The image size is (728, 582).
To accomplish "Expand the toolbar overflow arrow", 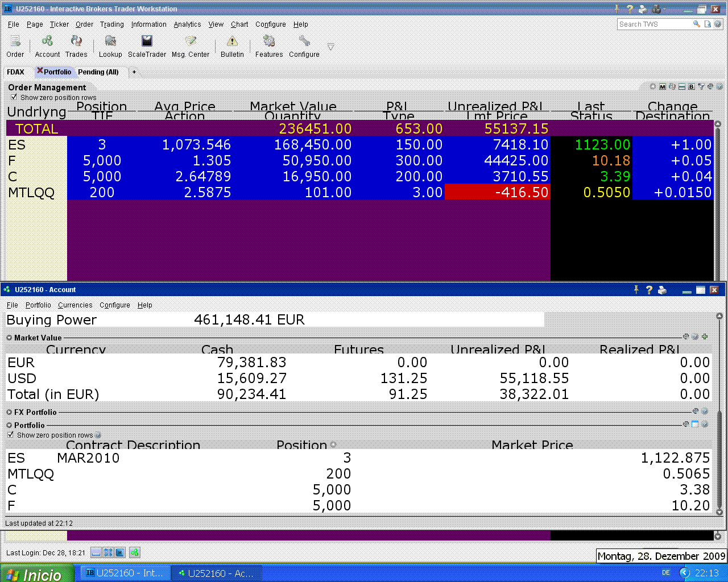I will [x=330, y=47].
